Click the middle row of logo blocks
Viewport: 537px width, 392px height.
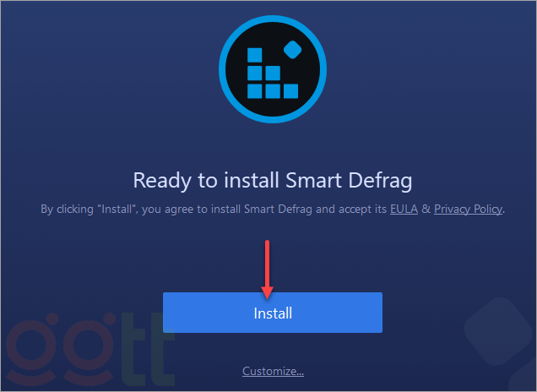pyautogui.click(x=263, y=73)
